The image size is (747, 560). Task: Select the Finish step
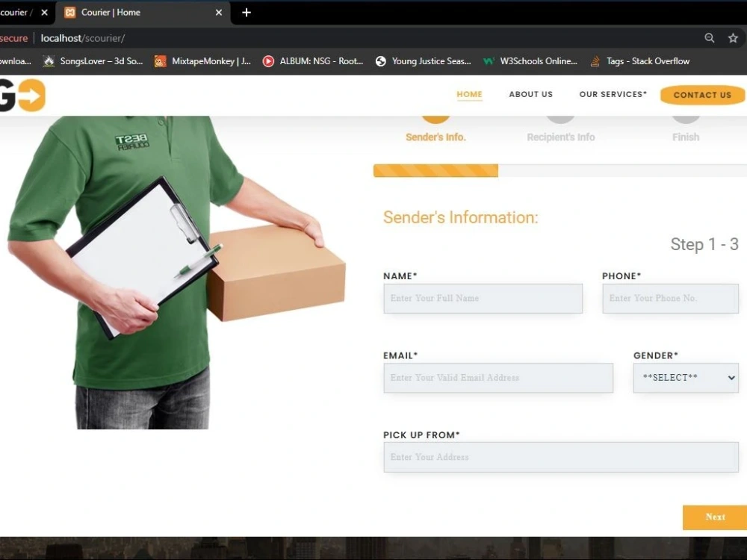click(x=686, y=137)
